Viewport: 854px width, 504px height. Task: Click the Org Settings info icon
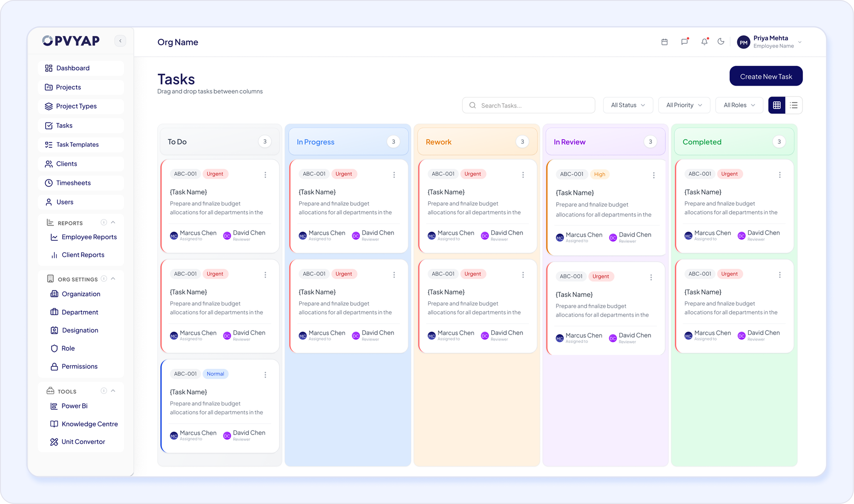[104, 279]
